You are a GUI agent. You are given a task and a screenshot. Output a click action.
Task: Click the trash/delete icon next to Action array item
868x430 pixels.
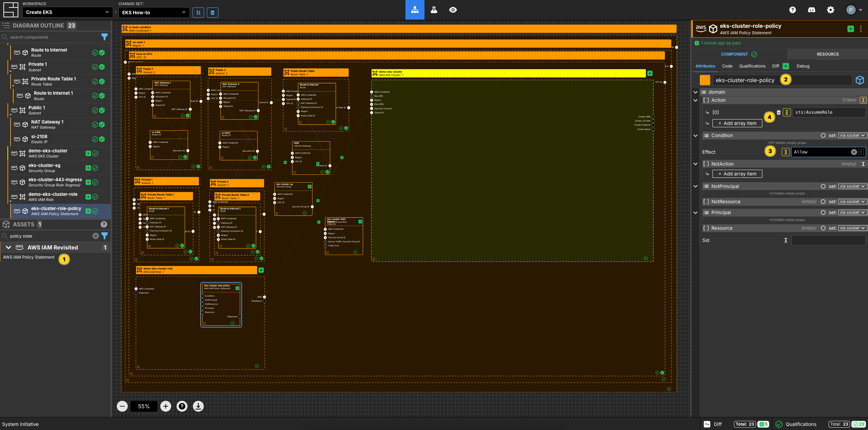778,112
